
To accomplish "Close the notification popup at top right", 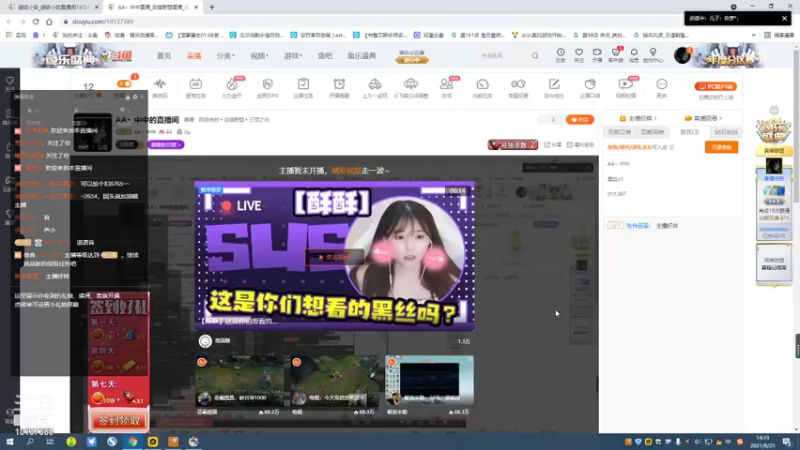I will click(x=784, y=18).
